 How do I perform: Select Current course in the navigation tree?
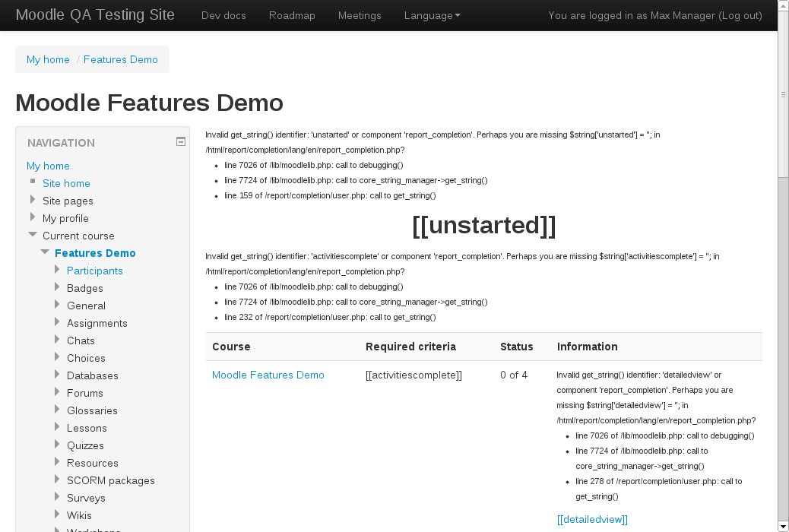click(x=78, y=236)
